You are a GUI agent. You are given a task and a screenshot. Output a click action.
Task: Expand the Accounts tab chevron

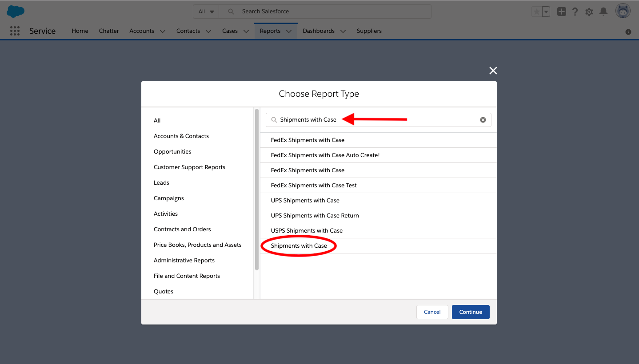[163, 32]
